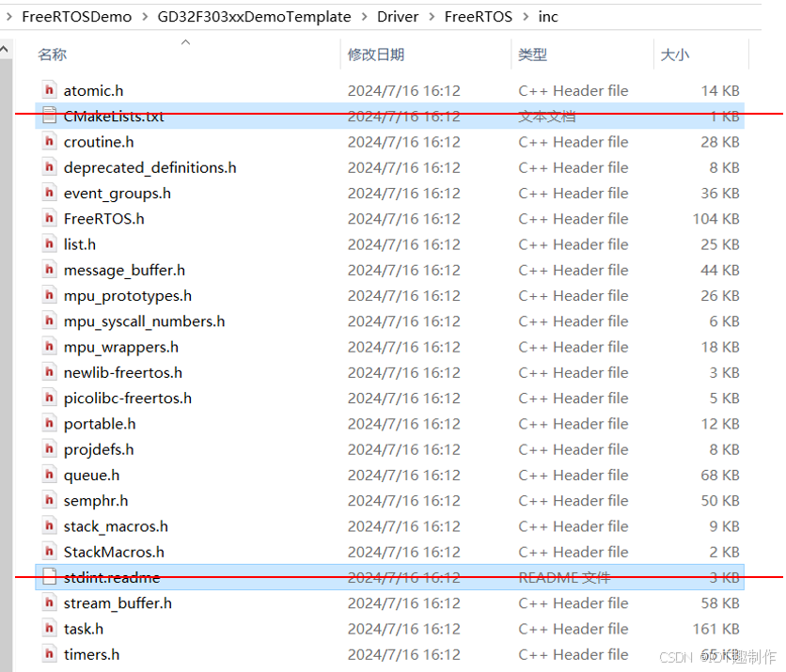Select file name semphr.h
Image resolution: width=786 pixels, height=672 pixels.
(x=96, y=501)
